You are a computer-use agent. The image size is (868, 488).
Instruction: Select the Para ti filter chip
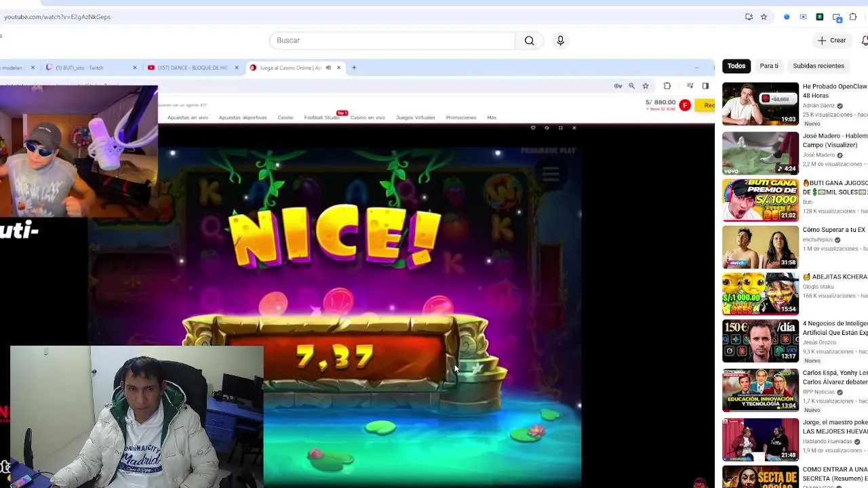coord(769,66)
